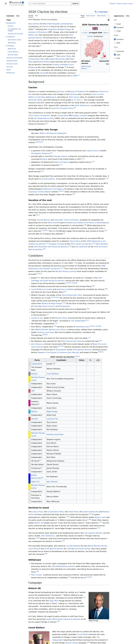Viewport: 138px width, 644px height.
Task: Go to Investigation into Farage in contents
Action: click(14, 30)
